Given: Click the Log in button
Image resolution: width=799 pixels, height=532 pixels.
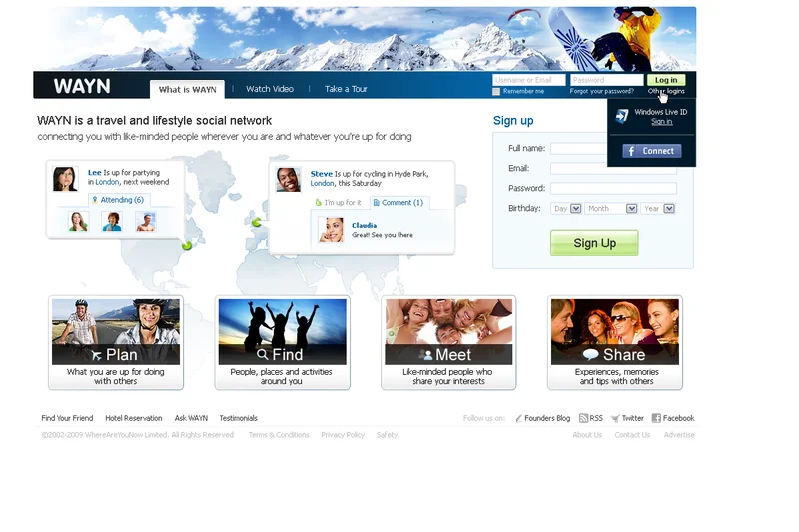Looking at the screenshot, I should pyautogui.click(x=666, y=80).
